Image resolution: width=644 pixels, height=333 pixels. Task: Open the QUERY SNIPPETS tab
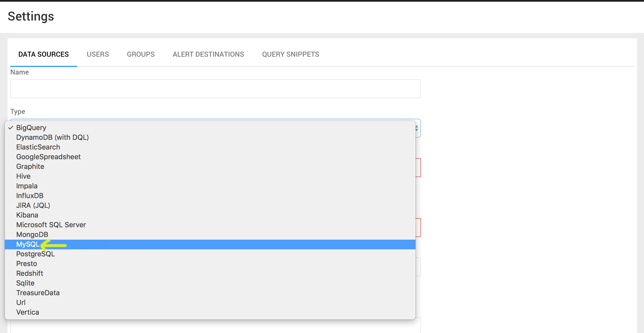click(290, 54)
